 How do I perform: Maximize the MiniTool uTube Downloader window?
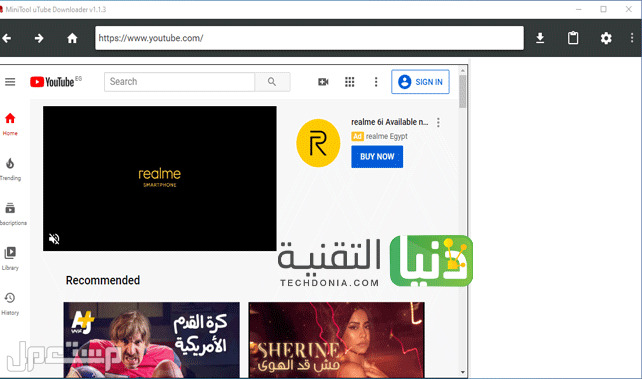[x=603, y=9]
